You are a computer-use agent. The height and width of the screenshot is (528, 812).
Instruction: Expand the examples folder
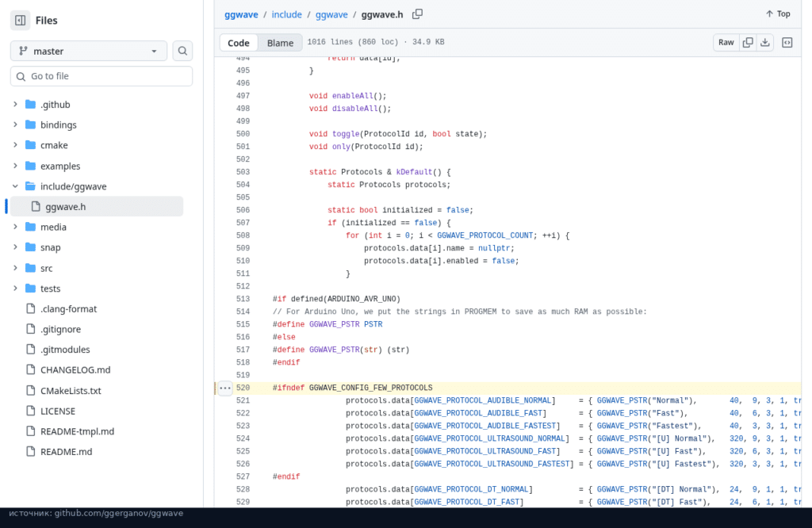(16, 166)
